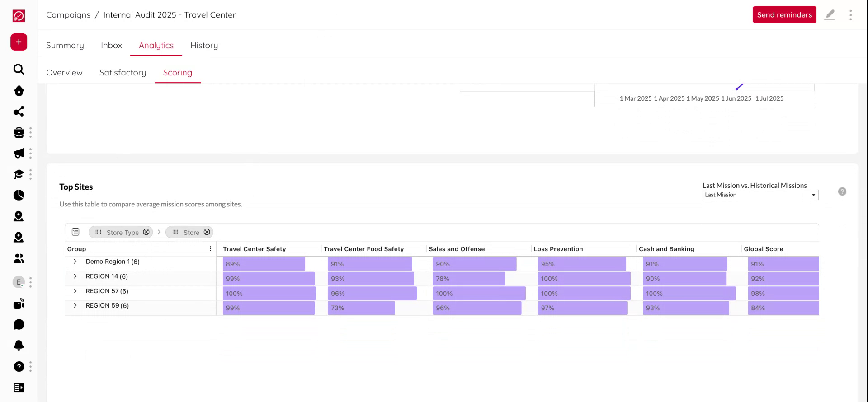Remove the Store Type grouping chip
The height and width of the screenshot is (402, 868).
click(x=146, y=232)
